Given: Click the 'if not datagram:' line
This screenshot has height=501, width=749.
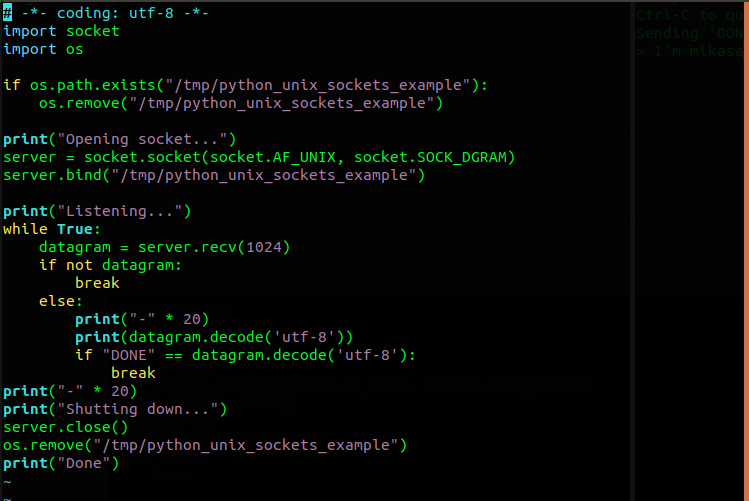Looking at the screenshot, I should click(110, 266).
